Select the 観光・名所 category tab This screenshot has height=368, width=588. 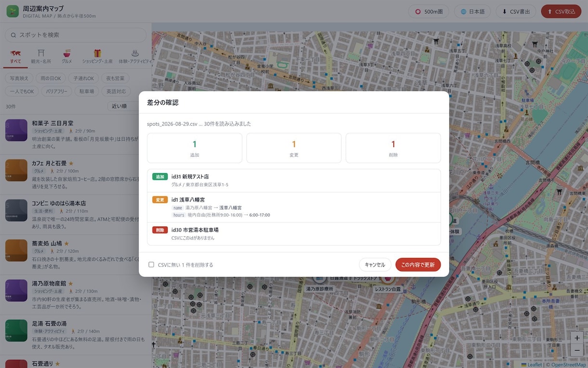click(x=41, y=57)
